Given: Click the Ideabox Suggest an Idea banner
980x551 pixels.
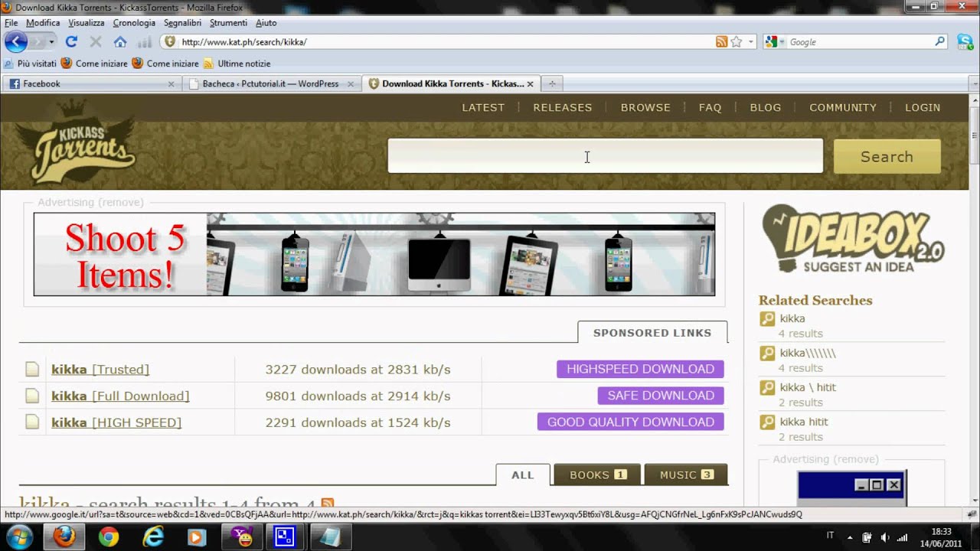Looking at the screenshot, I should (852, 239).
